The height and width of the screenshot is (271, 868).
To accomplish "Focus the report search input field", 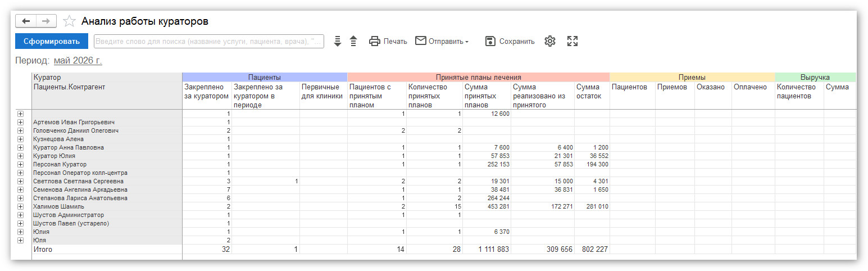I will pos(209,41).
